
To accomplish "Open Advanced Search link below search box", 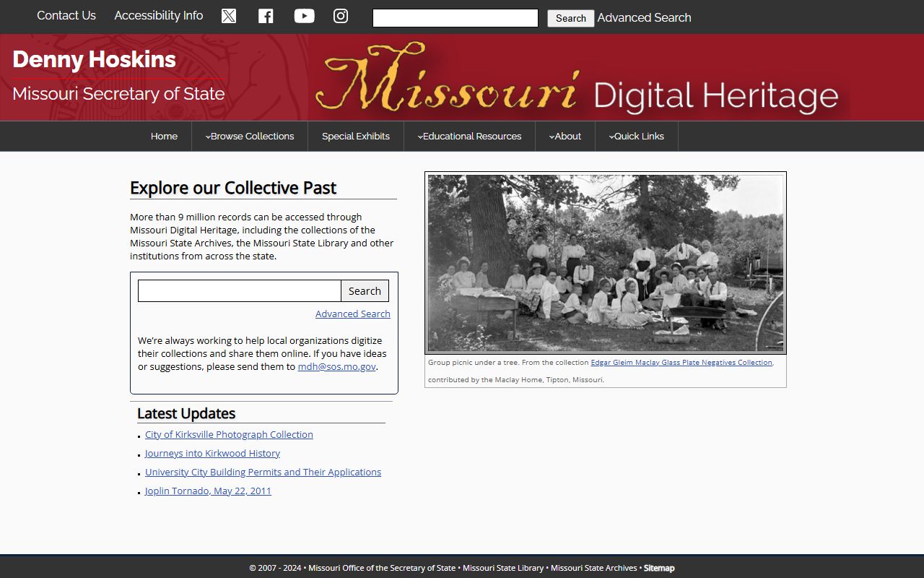I will [x=353, y=314].
